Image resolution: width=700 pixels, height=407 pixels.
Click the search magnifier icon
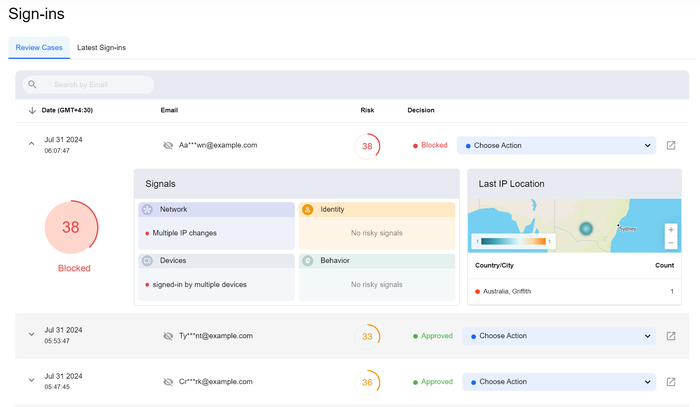click(x=32, y=84)
